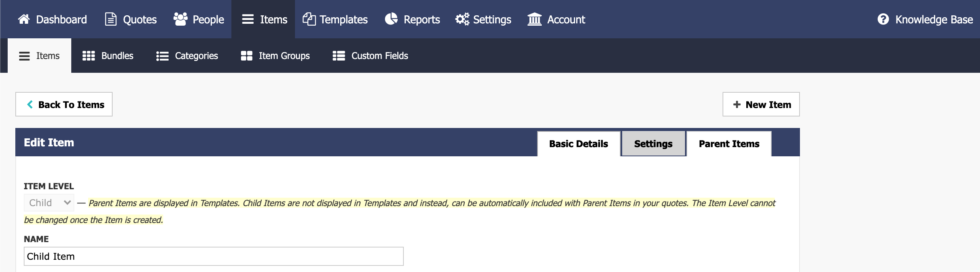Switch to the Parent Items tab
This screenshot has height=272, width=980.
click(729, 144)
